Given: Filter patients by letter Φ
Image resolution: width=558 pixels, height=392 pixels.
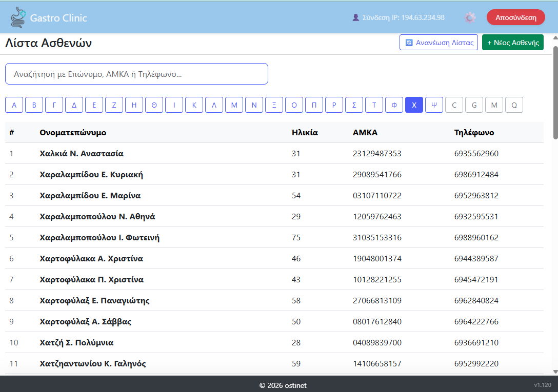Looking at the screenshot, I should coord(394,105).
